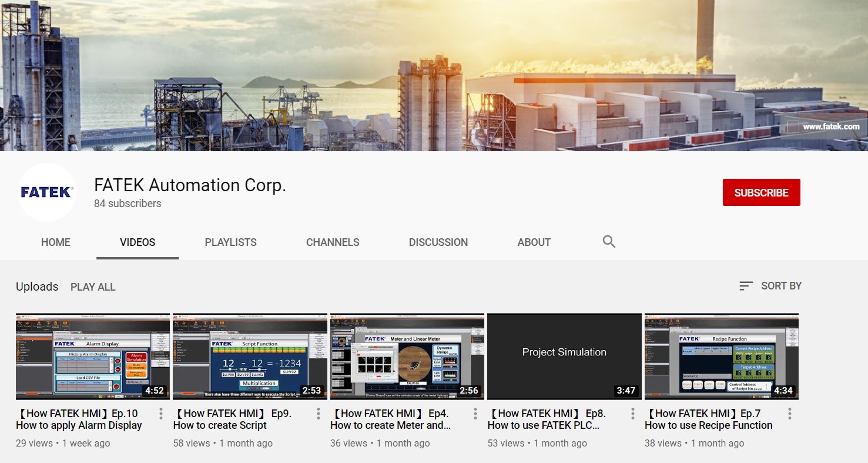Image resolution: width=868 pixels, height=463 pixels.
Task: Open the Alarm Display video thumbnail
Action: (93, 357)
